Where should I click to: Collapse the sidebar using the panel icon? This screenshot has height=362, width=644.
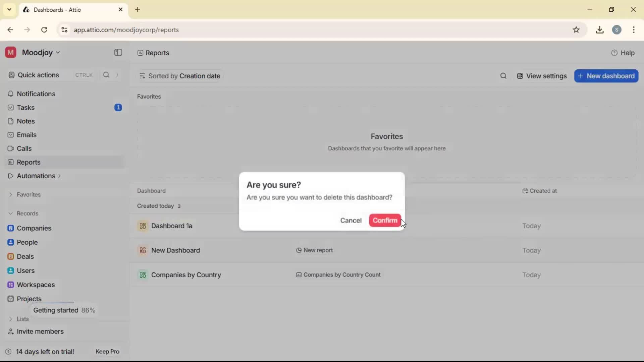(x=118, y=52)
